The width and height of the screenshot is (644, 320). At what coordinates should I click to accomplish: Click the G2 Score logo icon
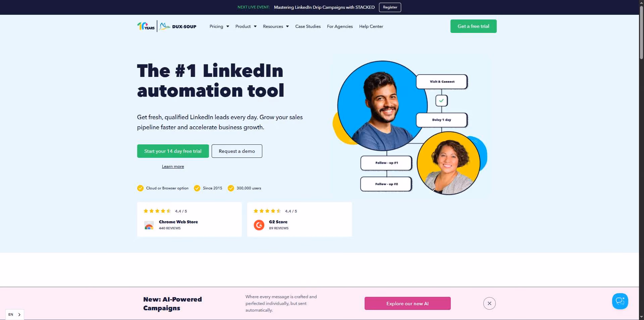[x=259, y=225]
